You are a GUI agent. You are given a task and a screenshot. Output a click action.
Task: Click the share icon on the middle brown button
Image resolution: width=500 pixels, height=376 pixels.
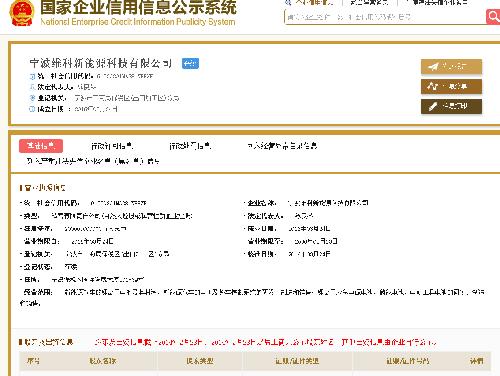[432, 87]
